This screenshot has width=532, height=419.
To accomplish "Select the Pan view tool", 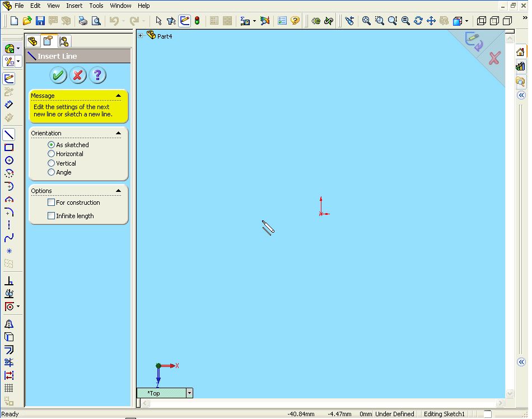I will [431, 21].
